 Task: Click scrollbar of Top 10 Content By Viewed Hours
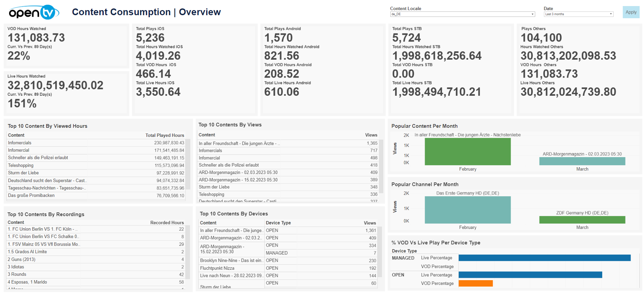188,165
